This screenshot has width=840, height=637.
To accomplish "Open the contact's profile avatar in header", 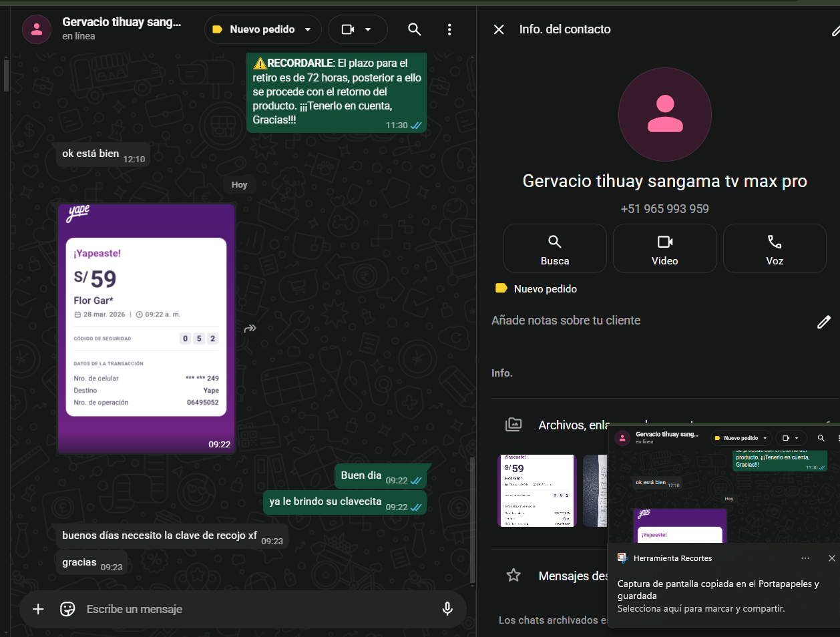I will (37, 29).
